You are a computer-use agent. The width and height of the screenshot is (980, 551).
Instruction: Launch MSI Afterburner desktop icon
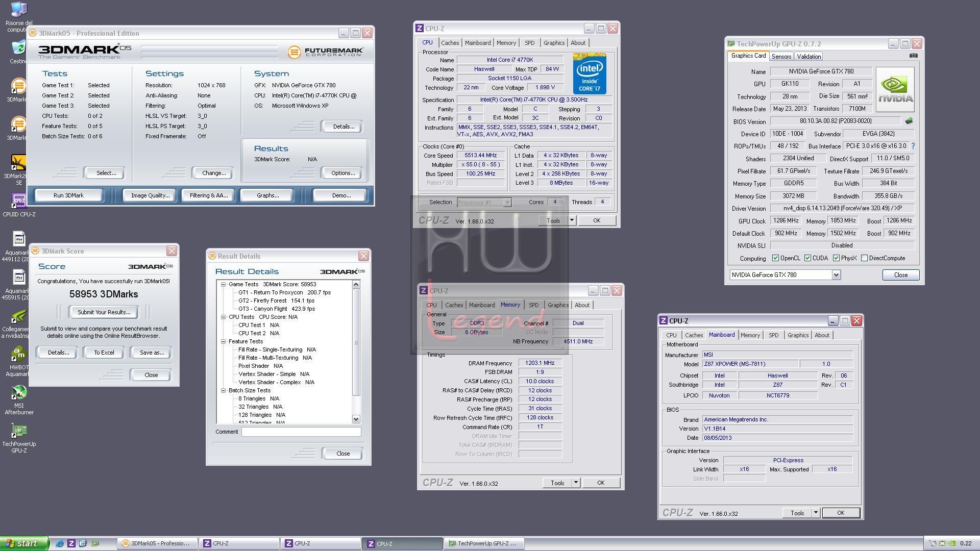(19, 392)
